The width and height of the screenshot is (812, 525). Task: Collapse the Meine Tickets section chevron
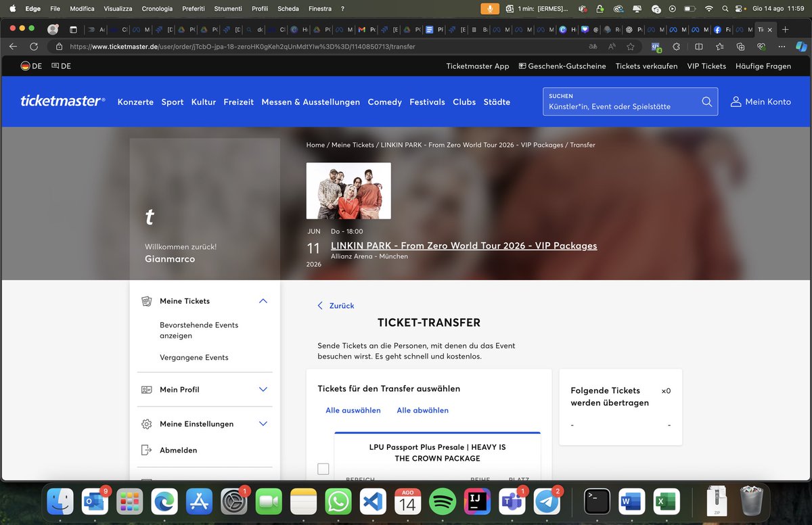tap(263, 301)
